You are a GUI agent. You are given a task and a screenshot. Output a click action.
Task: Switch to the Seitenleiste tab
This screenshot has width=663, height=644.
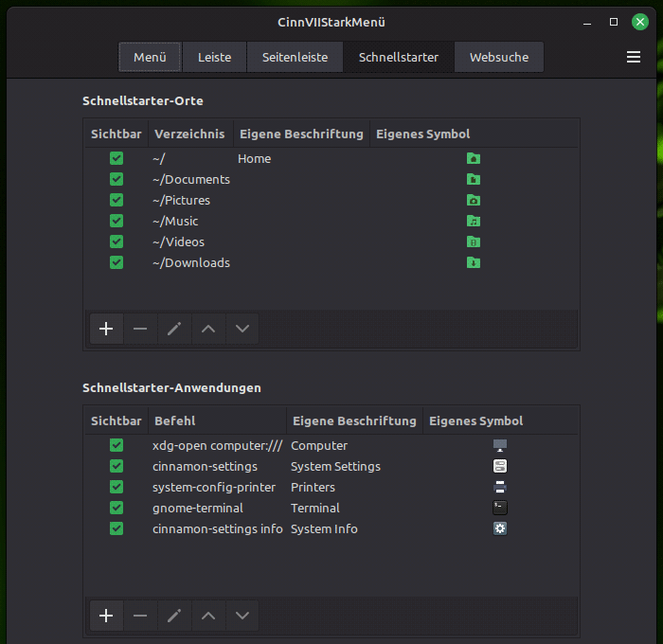point(295,57)
